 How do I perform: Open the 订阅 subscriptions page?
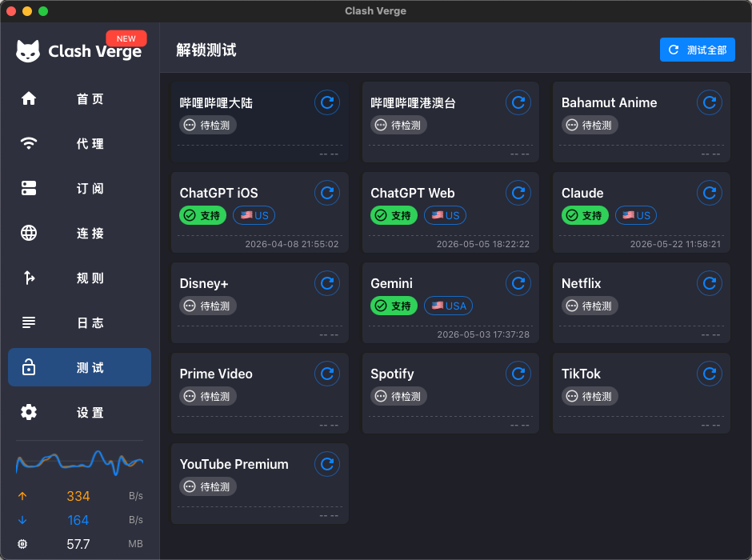80,188
